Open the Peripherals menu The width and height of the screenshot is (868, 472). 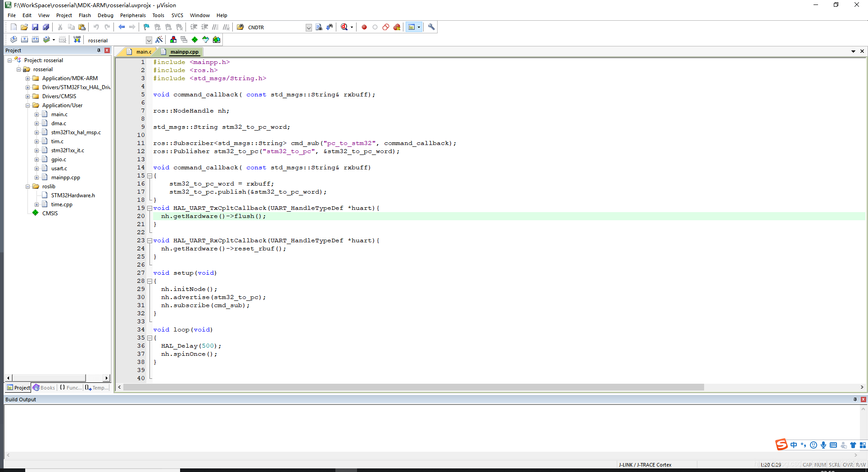pyautogui.click(x=133, y=15)
